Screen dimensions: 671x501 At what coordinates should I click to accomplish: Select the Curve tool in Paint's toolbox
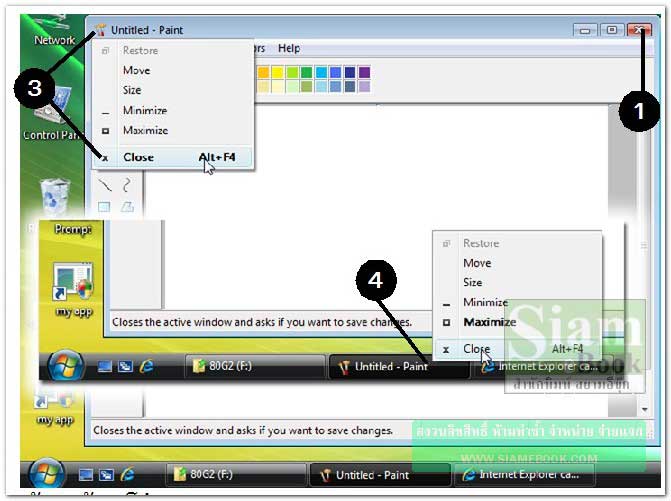(x=127, y=185)
